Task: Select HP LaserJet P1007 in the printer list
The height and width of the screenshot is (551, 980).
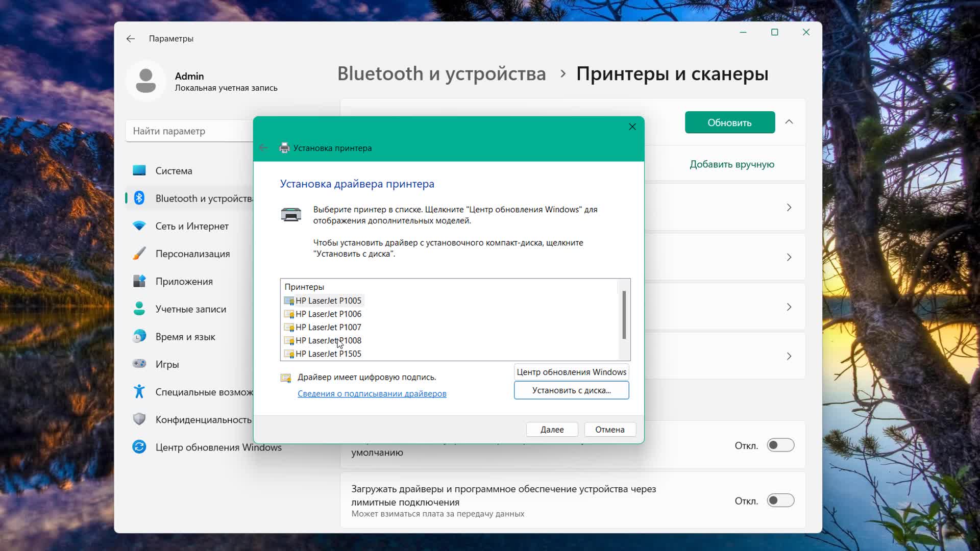Action: [327, 327]
